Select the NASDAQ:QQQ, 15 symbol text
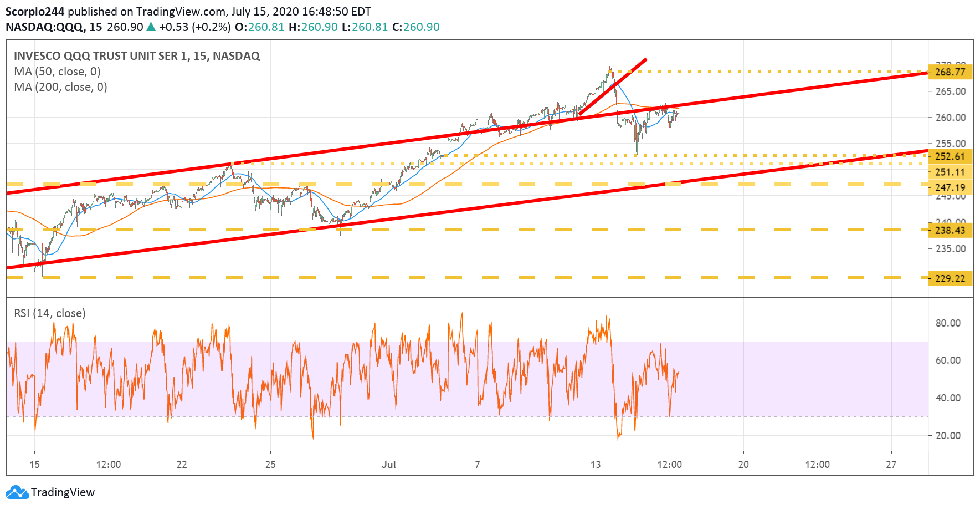This screenshot has width=980, height=509. 54,27
